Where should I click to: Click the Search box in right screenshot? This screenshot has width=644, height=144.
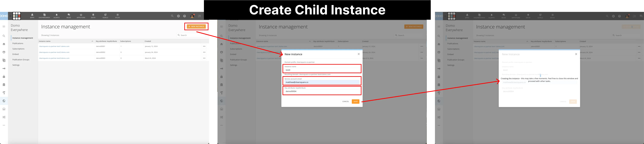click(626, 35)
